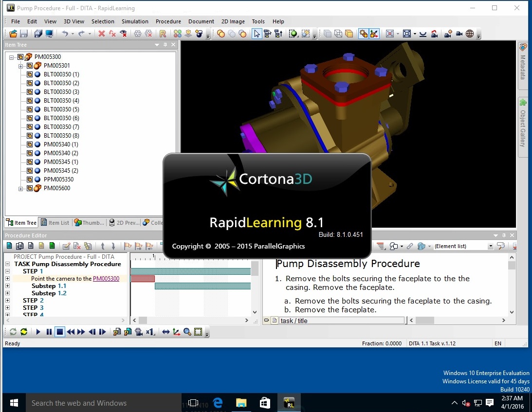Screen dimensions: 532x412
Task: Open the Undo history dropdown arrow
Action: point(73,34)
